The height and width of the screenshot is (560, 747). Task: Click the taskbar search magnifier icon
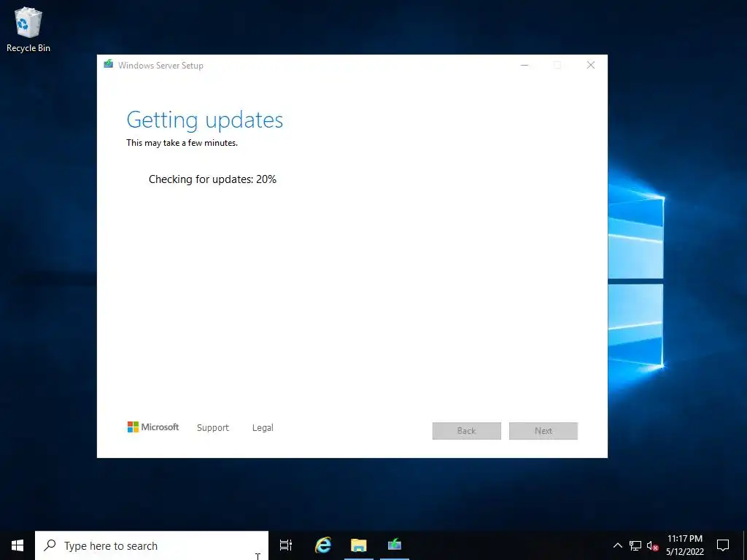[x=50, y=545]
